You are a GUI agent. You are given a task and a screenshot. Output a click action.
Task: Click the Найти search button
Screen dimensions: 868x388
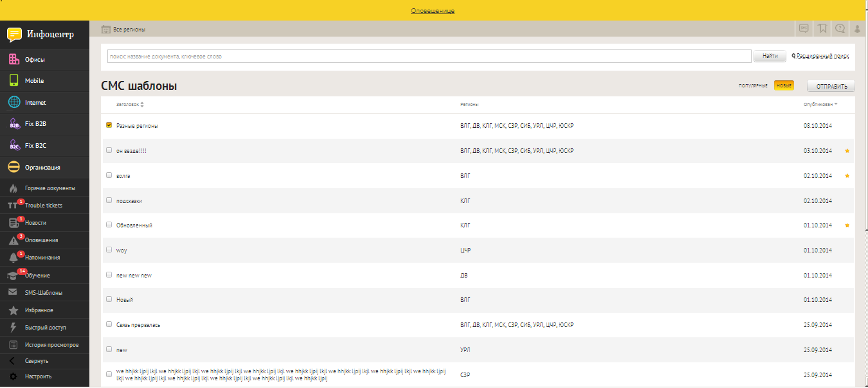tap(770, 57)
